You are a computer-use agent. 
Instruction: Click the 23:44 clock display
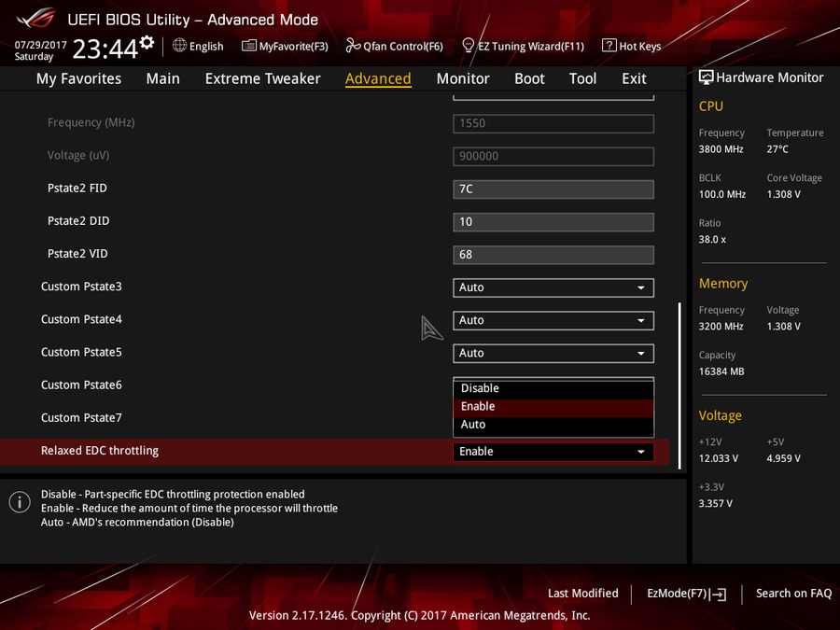(105, 49)
